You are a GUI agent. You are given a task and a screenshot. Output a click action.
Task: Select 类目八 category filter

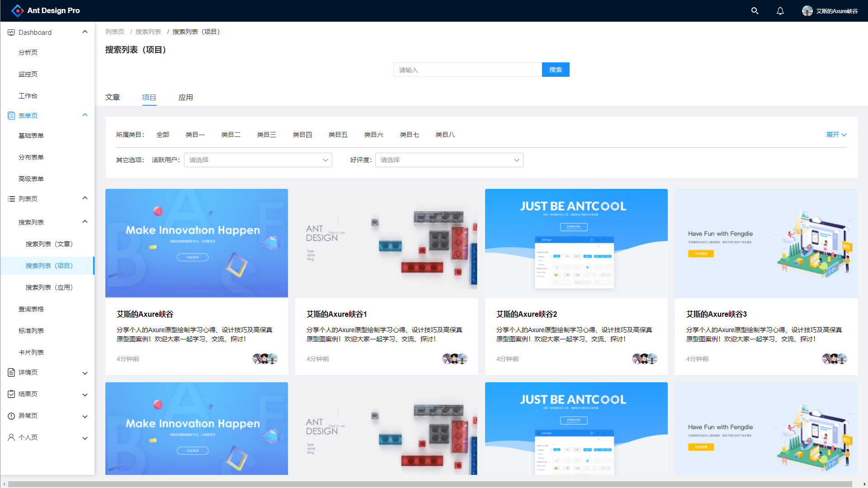[445, 135]
